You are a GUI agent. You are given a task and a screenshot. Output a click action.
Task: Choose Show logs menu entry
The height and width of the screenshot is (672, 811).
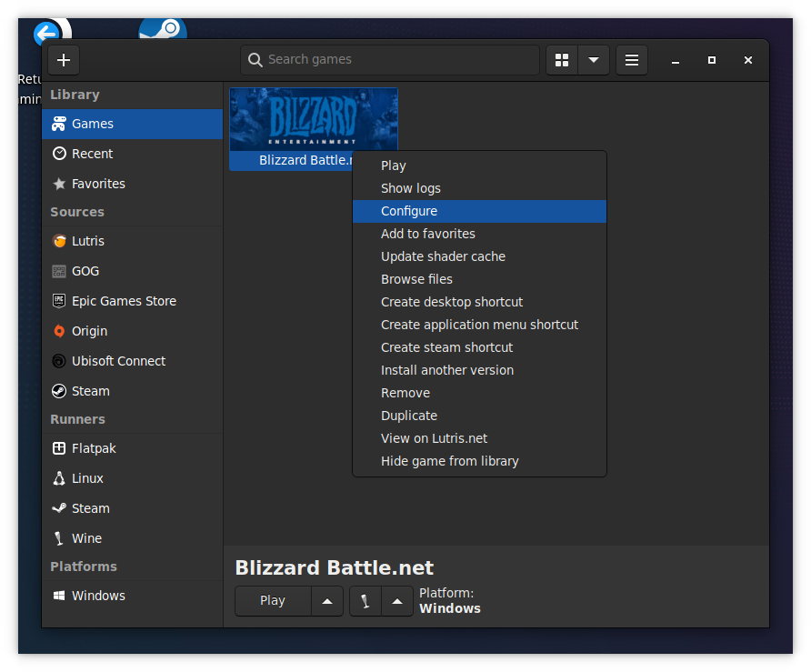pos(479,188)
